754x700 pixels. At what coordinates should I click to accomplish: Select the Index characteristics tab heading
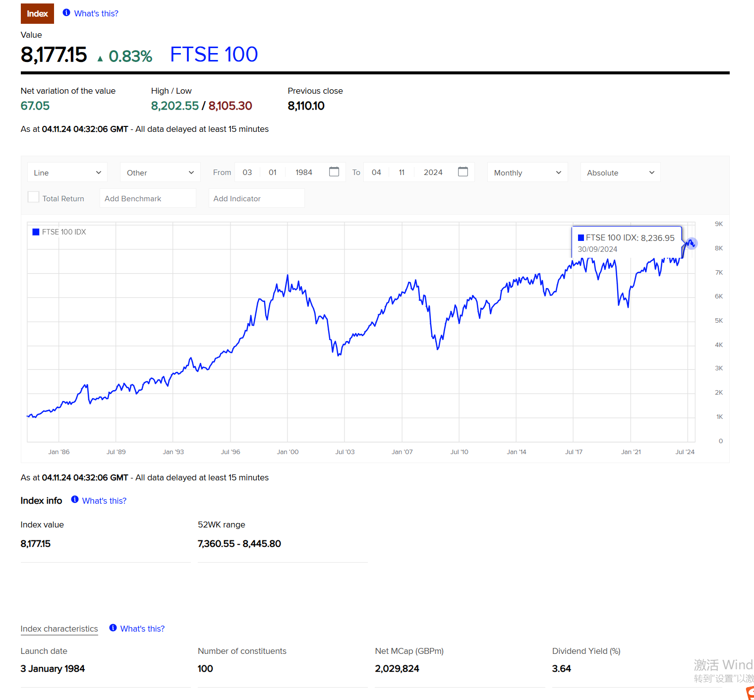pyautogui.click(x=59, y=629)
